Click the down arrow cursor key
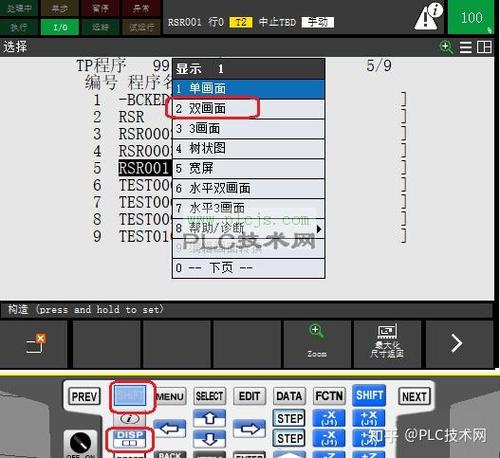500x458 pixels. coord(209,439)
